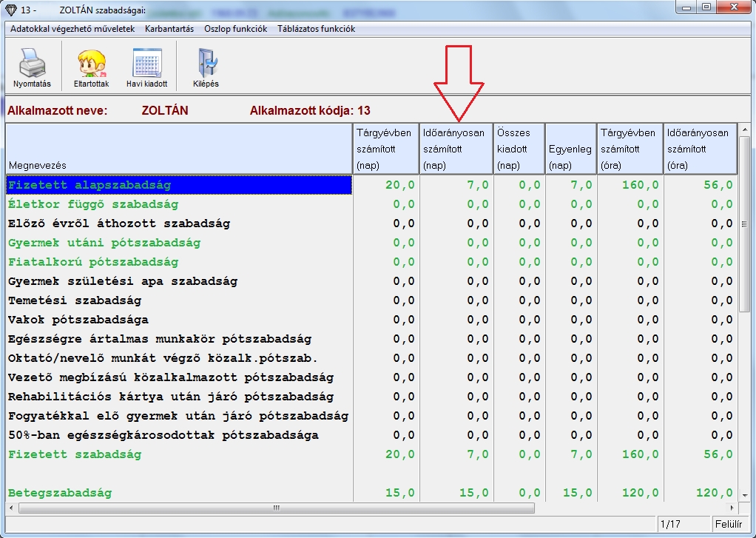The image size is (756, 538).
Task: Click the vertical scrollbar down arrow
Action: (x=744, y=495)
